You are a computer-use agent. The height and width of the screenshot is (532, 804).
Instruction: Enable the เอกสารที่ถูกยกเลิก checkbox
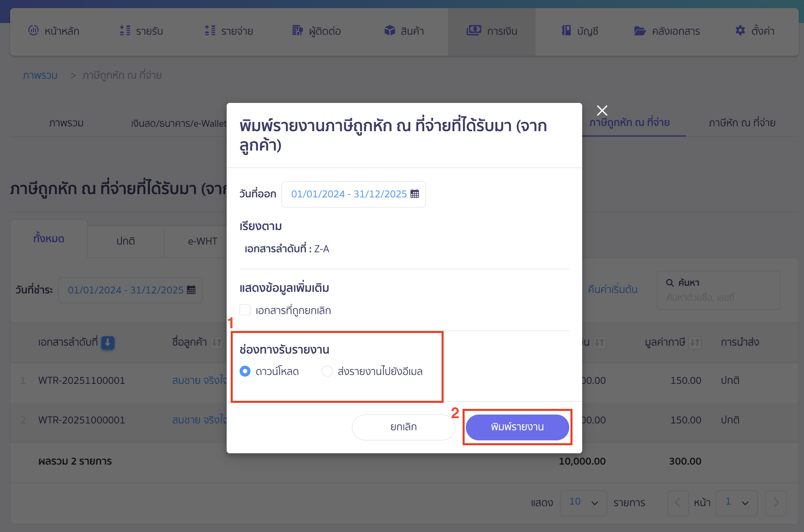click(245, 310)
